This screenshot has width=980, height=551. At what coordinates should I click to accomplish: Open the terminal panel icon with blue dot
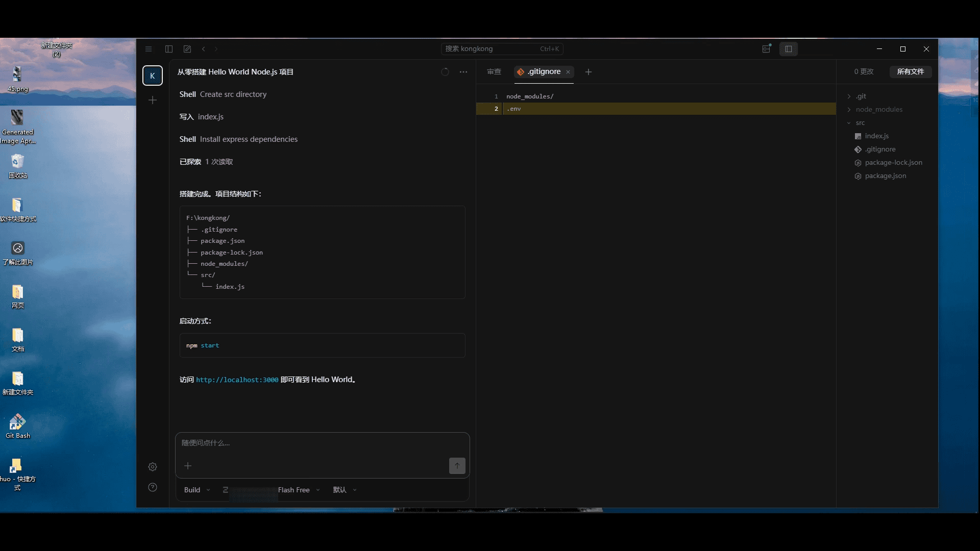pos(767,49)
